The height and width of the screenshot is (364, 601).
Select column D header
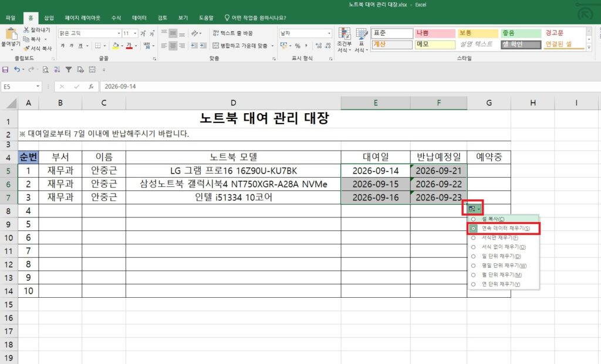point(233,103)
